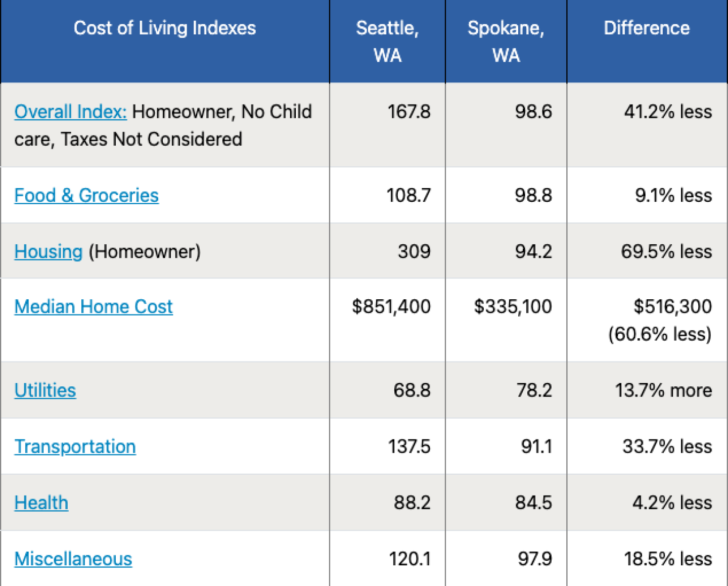Open the Housing link
Image resolution: width=728 pixels, height=586 pixels.
(x=49, y=252)
